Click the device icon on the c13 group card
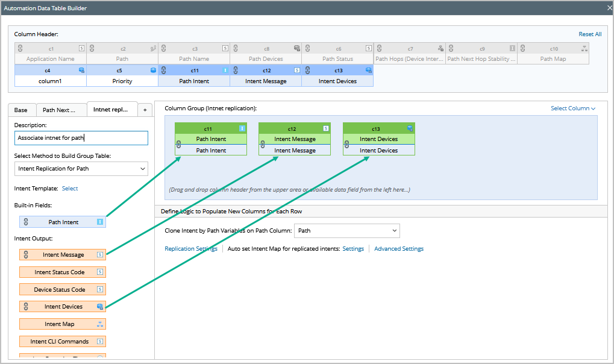Image resolution: width=614 pixels, height=364 pixels. pyautogui.click(x=410, y=128)
